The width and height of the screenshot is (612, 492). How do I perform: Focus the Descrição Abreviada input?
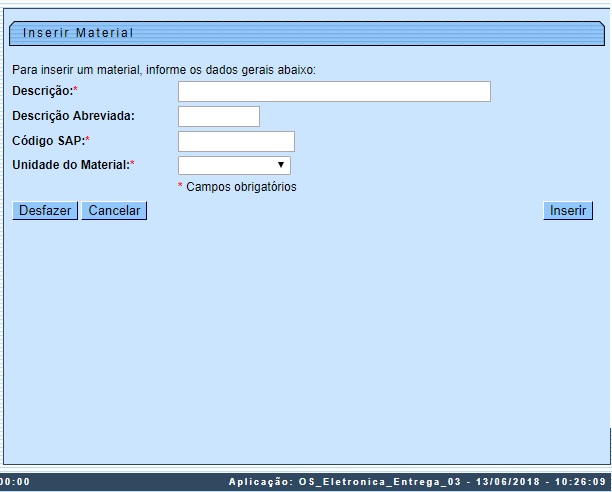click(219, 116)
